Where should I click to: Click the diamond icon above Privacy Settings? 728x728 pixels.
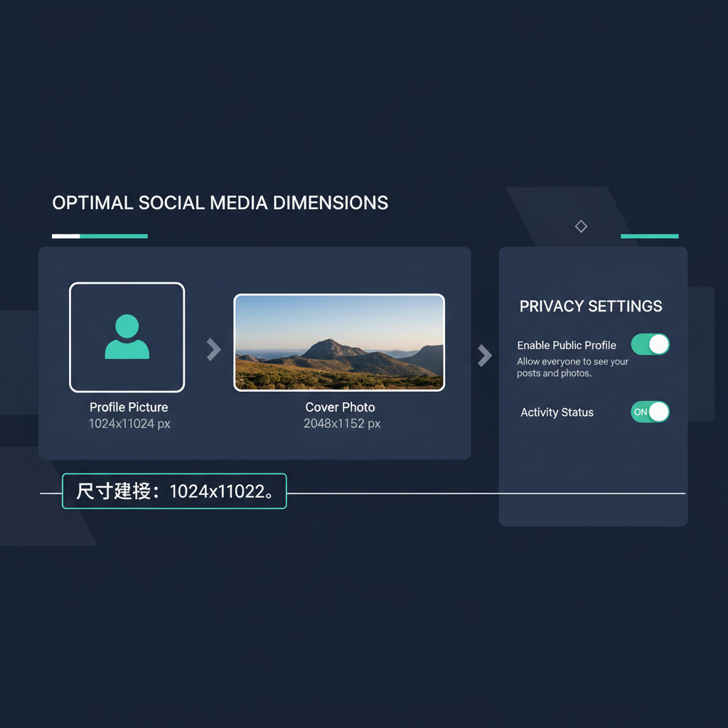tap(581, 226)
